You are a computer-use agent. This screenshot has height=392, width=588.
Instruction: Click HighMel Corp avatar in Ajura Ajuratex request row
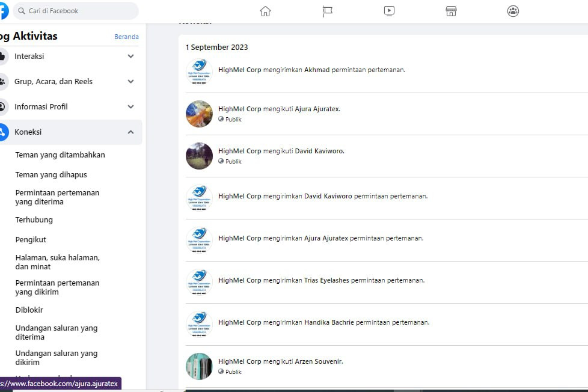[x=199, y=240]
